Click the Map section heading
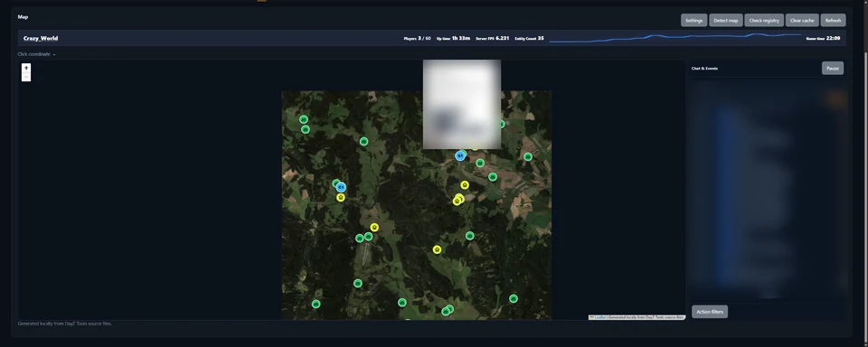Screen dimensions: 868x347 [x=23, y=17]
